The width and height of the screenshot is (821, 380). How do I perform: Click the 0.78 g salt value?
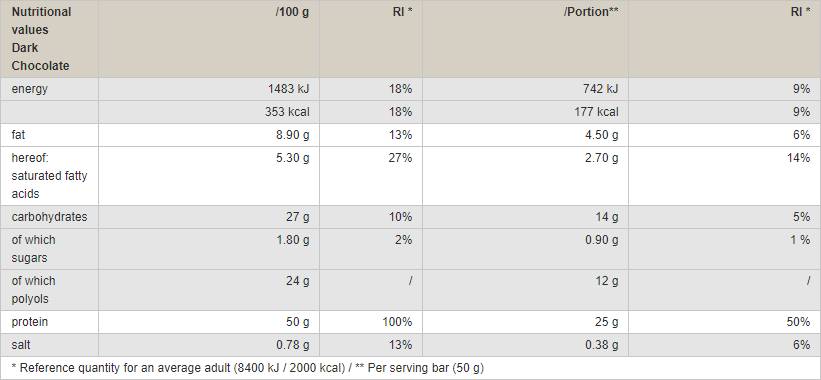coord(292,345)
